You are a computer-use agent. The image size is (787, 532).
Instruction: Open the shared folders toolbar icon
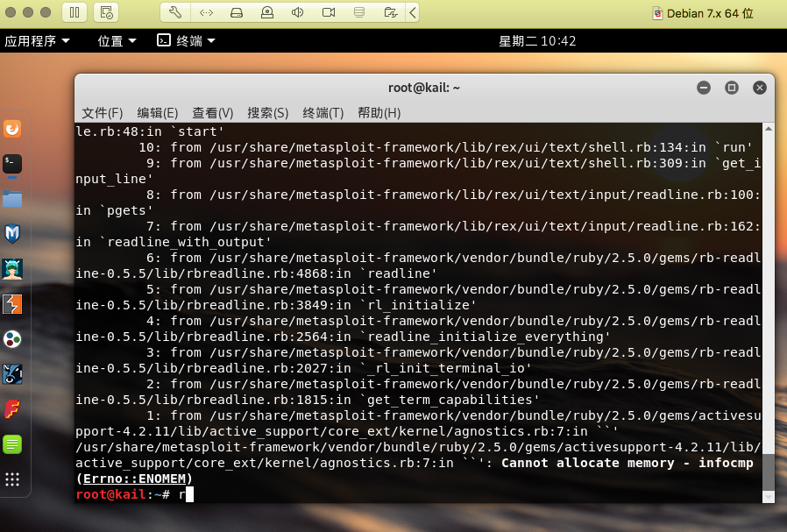(x=389, y=12)
